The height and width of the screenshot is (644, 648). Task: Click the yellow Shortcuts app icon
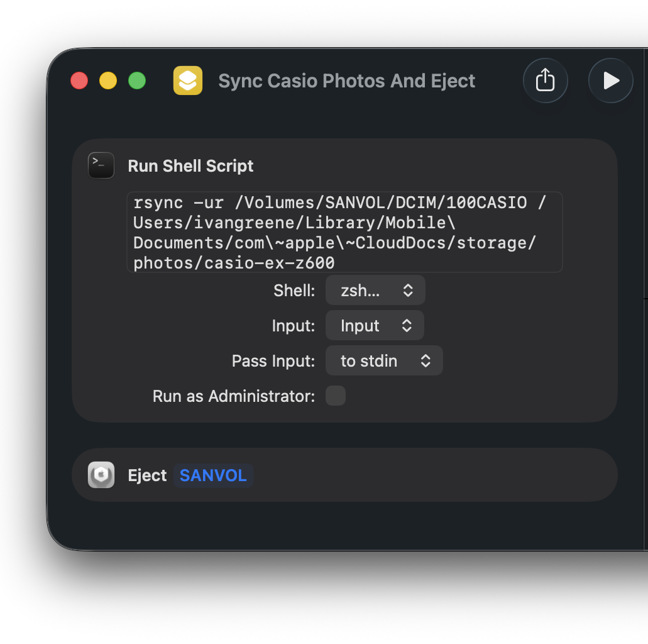[x=188, y=80]
